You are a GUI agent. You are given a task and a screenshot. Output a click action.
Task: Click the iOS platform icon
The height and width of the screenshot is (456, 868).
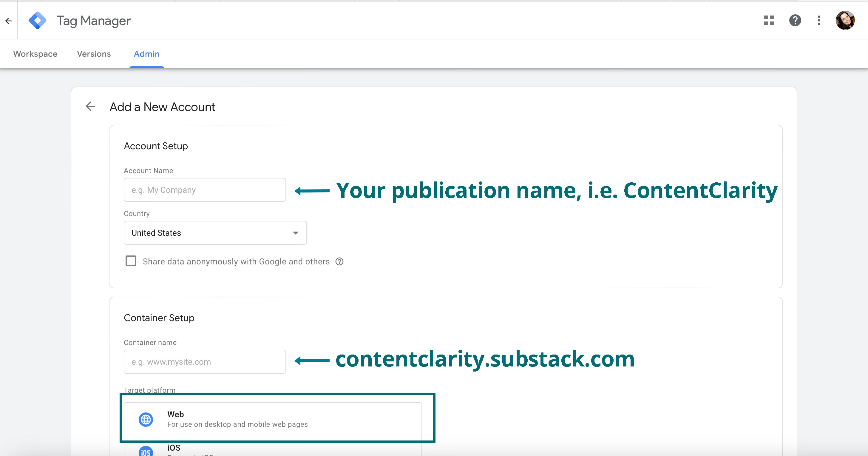tap(146, 451)
